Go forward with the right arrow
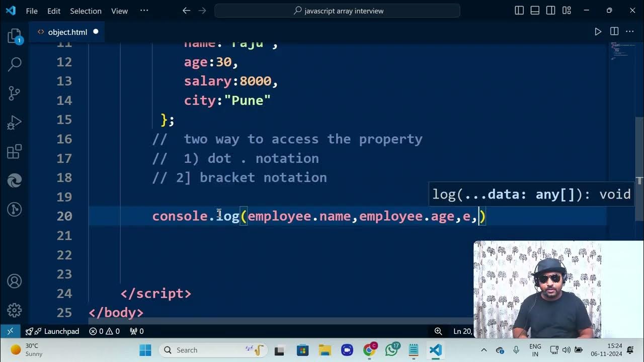 203,11
